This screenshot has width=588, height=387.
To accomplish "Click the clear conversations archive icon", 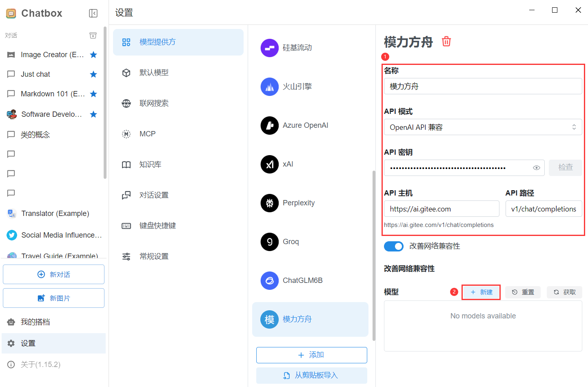I will (x=93, y=36).
